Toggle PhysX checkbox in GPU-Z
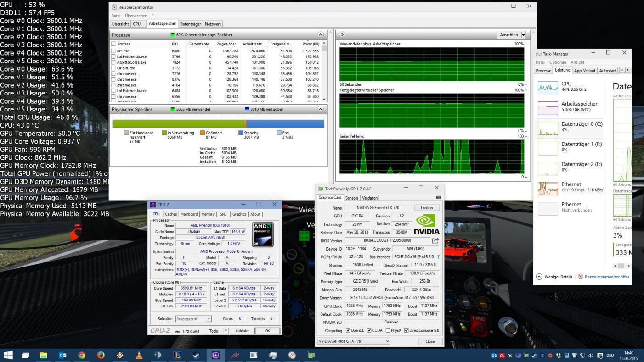This screenshot has height=362, width=644. [388, 330]
